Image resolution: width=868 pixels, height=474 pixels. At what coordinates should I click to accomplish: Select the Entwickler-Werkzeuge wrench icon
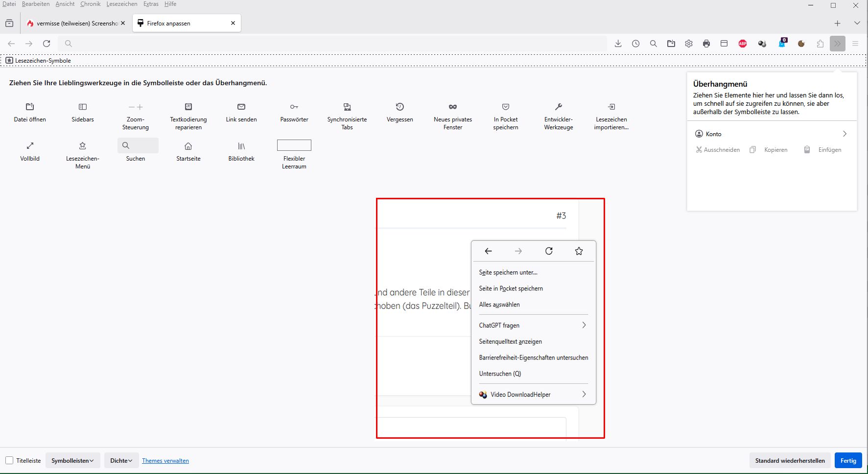point(559,107)
